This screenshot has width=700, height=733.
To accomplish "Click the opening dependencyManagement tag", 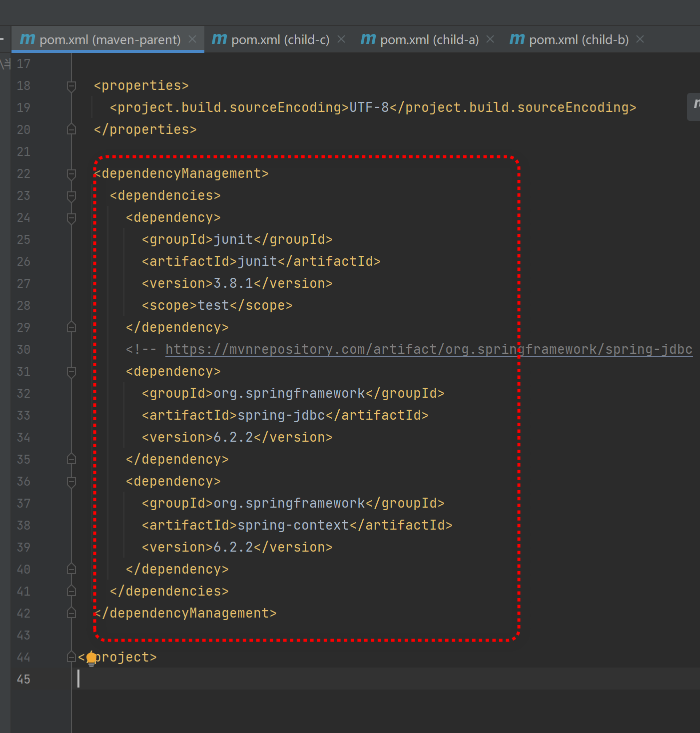I will (181, 173).
